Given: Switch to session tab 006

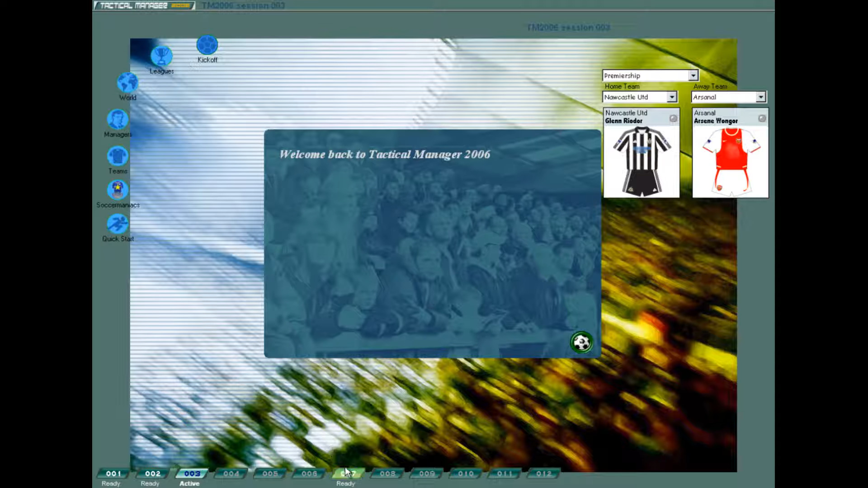Looking at the screenshot, I should point(309,474).
